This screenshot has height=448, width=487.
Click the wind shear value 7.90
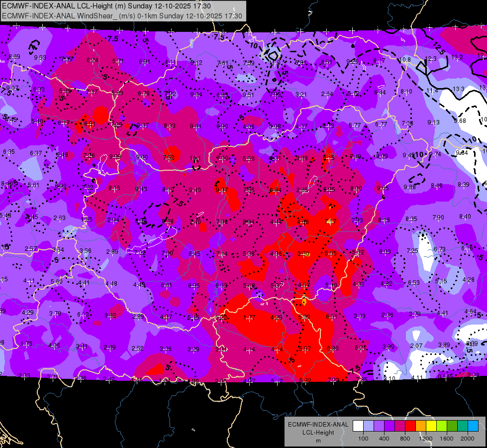click(438, 218)
